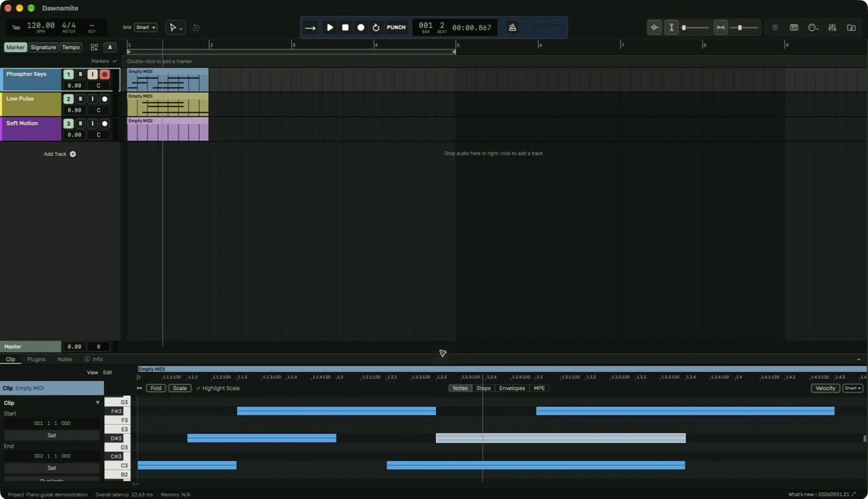The image size is (868, 499).
Task: Toggle input monitor on Soft Motion
Action: point(92,123)
